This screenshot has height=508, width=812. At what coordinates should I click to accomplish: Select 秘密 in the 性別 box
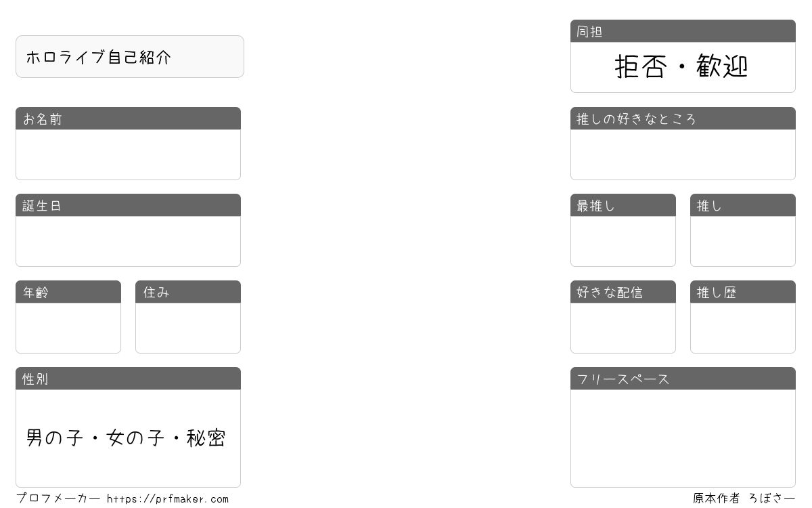tap(206, 438)
